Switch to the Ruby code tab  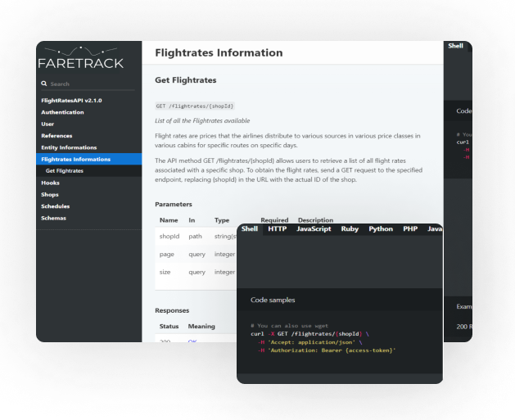pos(350,229)
